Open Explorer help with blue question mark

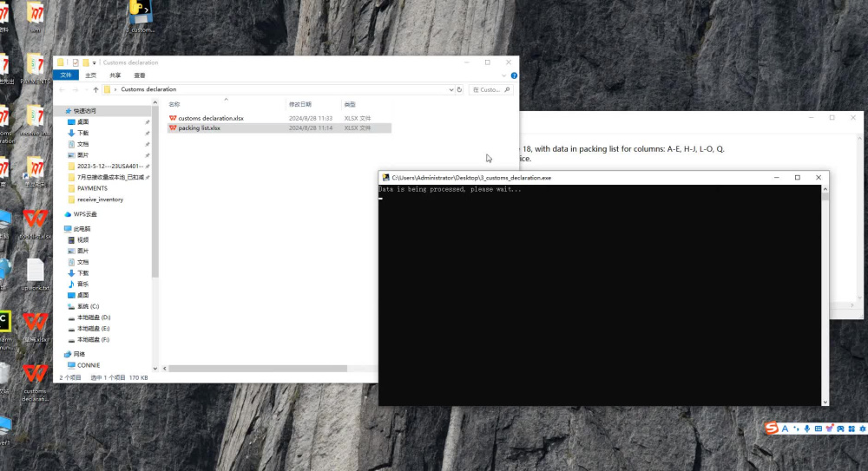point(514,75)
